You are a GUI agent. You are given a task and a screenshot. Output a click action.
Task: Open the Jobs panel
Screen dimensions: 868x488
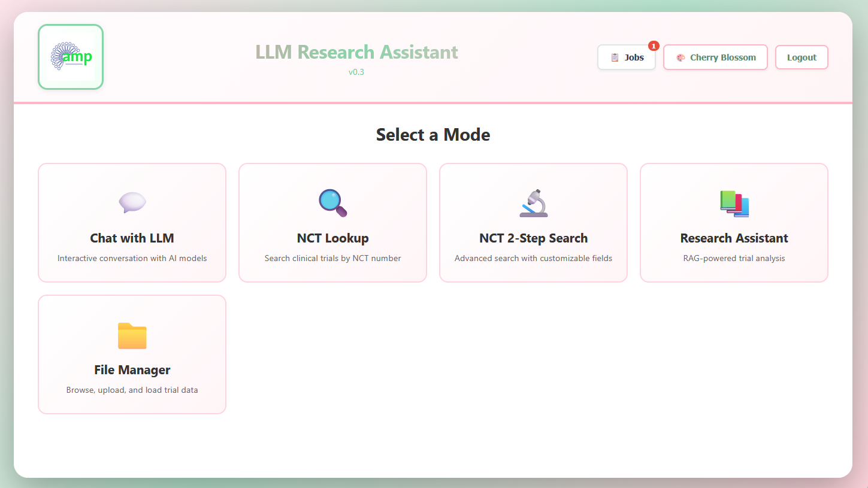point(626,57)
